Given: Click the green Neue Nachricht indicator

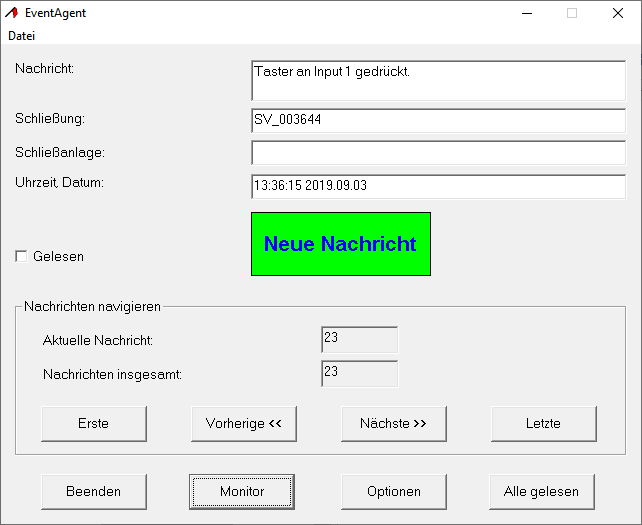Looking at the screenshot, I should click(340, 244).
